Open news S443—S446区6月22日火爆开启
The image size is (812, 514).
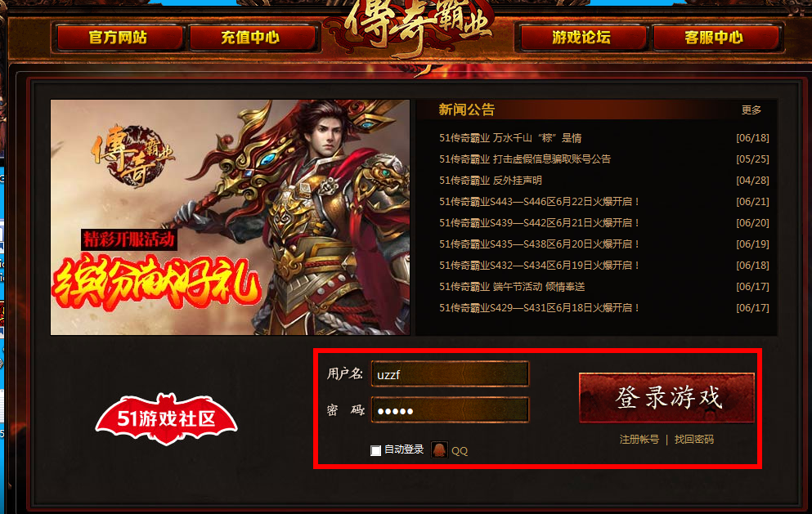tap(539, 201)
